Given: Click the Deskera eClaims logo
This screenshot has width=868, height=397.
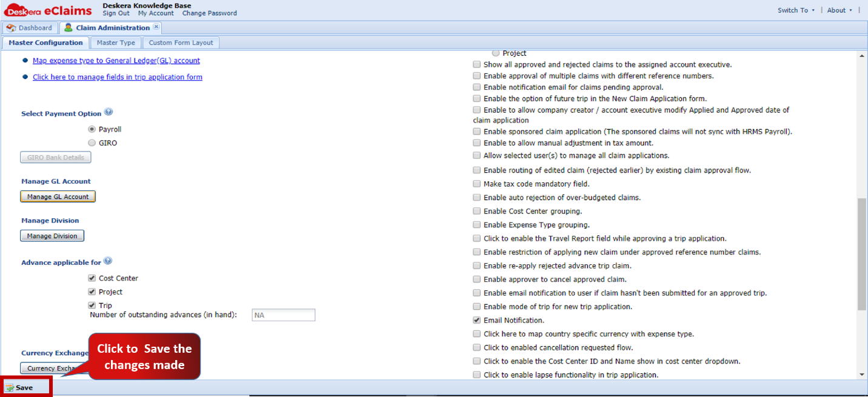Looking at the screenshot, I should (x=48, y=10).
